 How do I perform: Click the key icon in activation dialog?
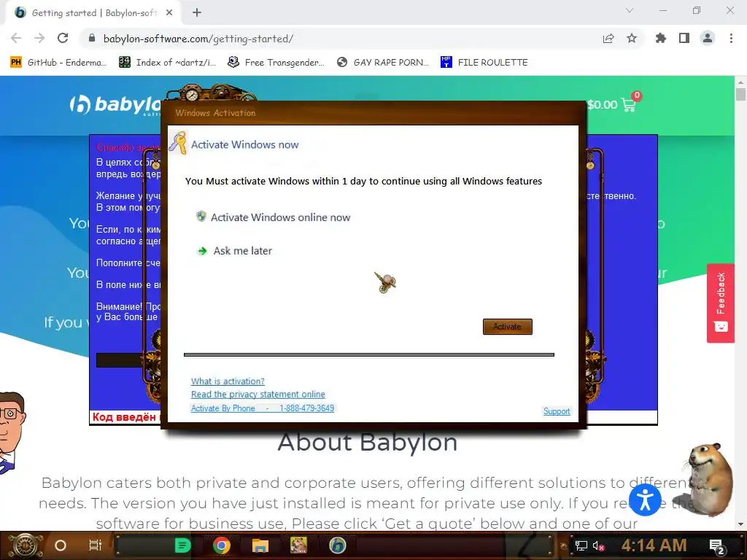click(179, 143)
